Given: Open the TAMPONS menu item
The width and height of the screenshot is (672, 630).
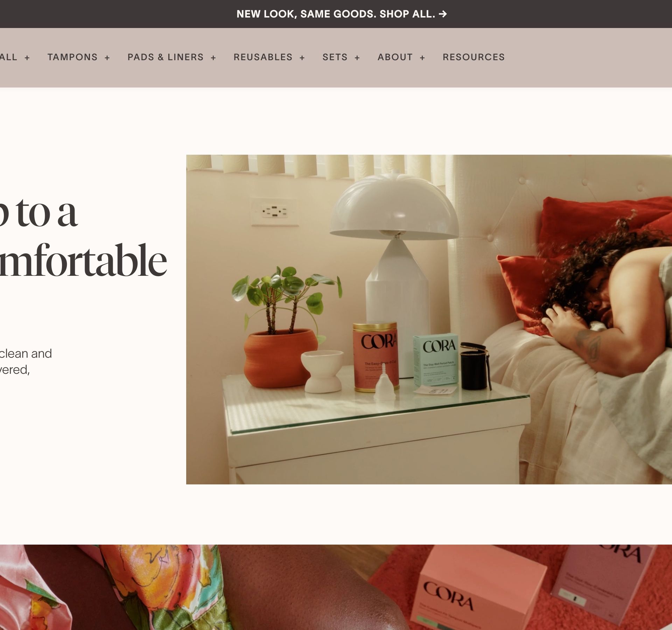Looking at the screenshot, I should [x=72, y=57].
